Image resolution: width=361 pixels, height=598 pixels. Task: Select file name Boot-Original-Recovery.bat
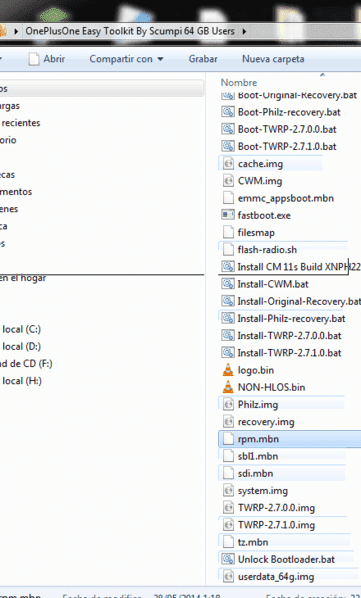(x=297, y=95)
